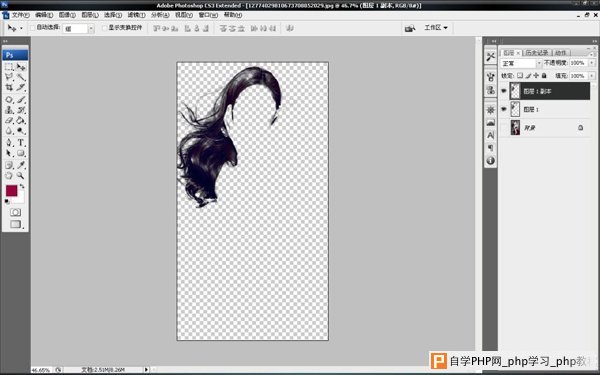Image resolution: width=600 pixels, height=375 pixels.
Task: Switch to the History panel tab
Action: pyautogui.click(x=537, y=52)
